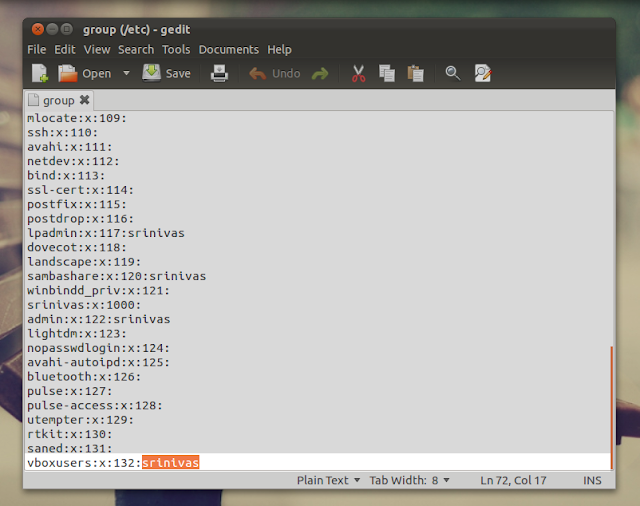
Task: Click the line ssh:x:110:
Action: coord(62,133)
